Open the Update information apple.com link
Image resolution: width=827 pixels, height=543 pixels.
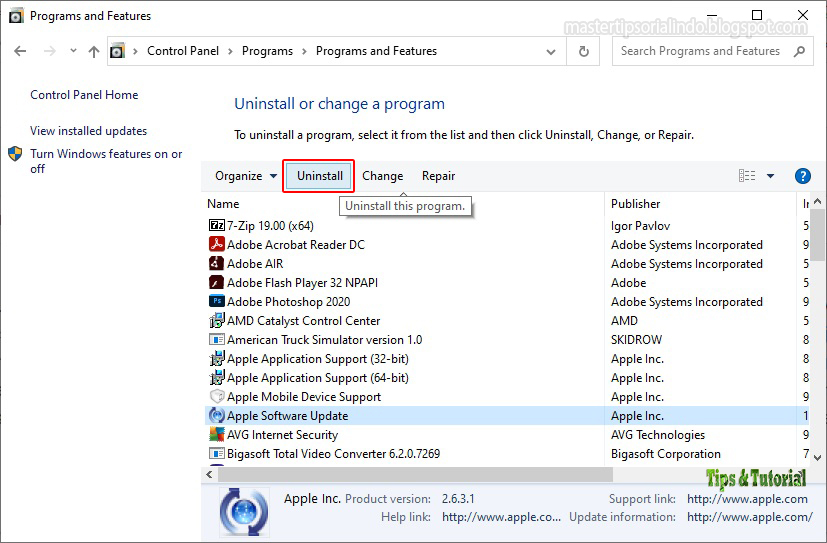[x=749, y=517]
